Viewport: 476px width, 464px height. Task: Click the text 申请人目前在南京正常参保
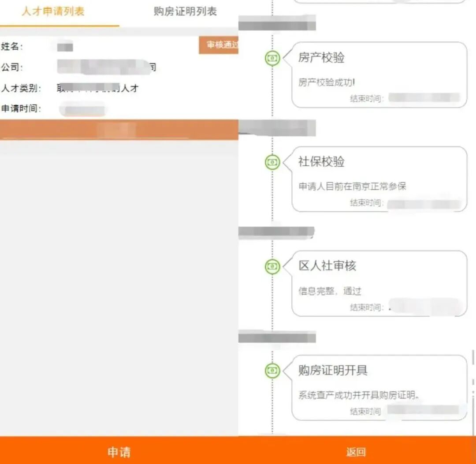point(352,186)
